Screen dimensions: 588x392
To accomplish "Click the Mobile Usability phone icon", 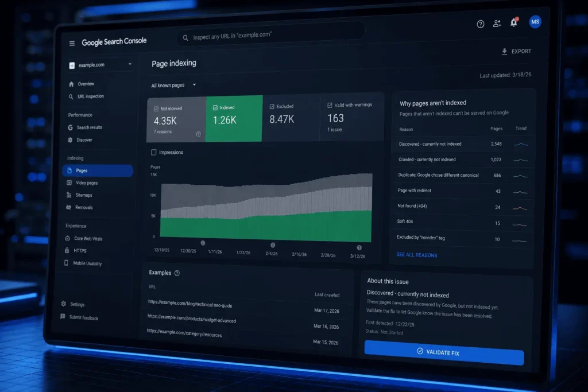I will [67, 263].
